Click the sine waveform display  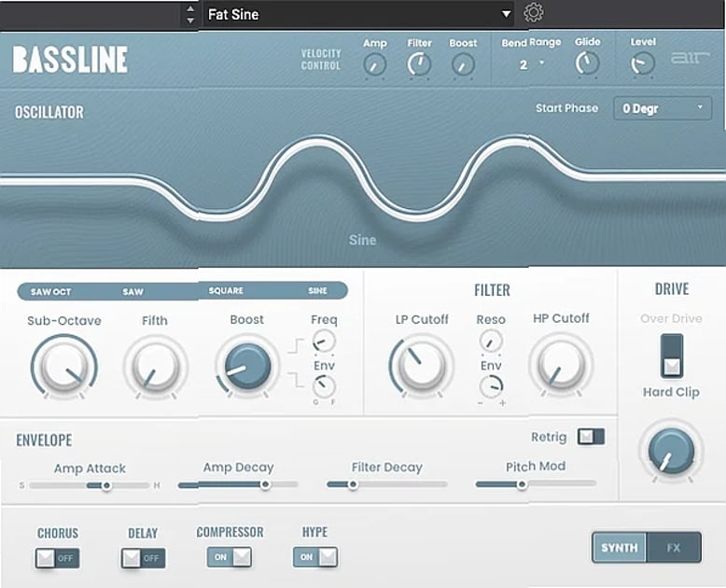point(363,178)
